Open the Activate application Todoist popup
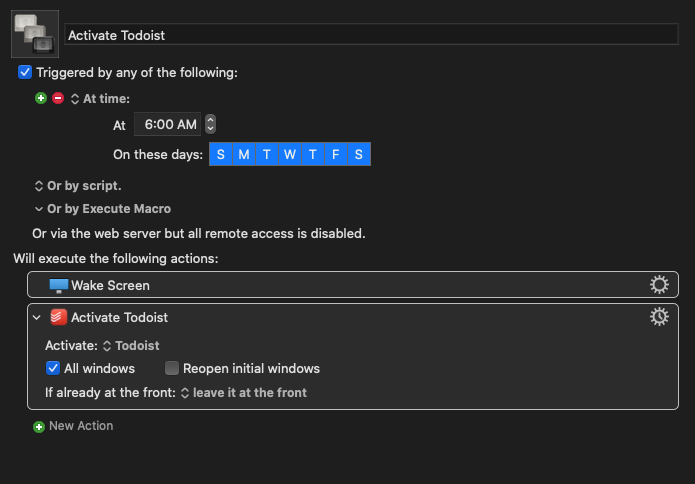The image size is (695, 484). 131,346
